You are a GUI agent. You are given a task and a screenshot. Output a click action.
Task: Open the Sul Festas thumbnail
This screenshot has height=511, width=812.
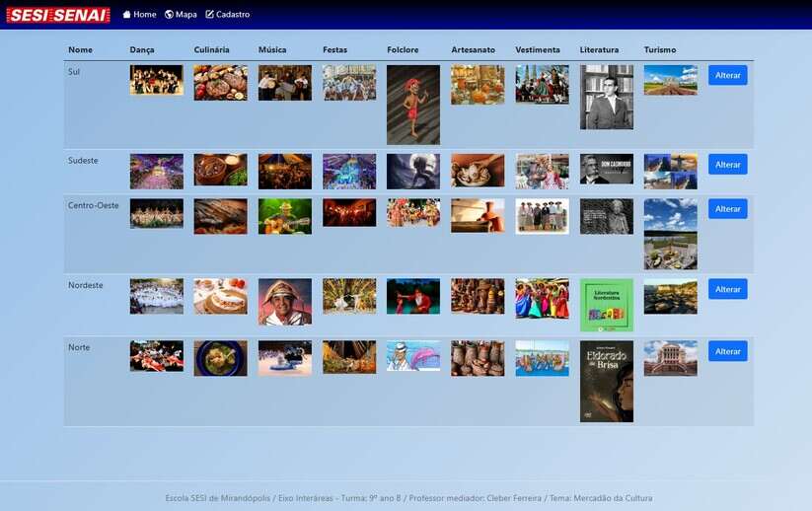(349, 82)
